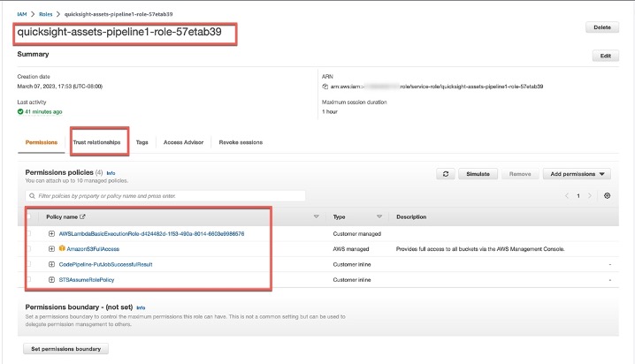Select the CodePipeline-PutJobSuccessfulResult policy checkbox
Image resolution: width=635 pixels, height=364 pixels.
pos(29,264)
